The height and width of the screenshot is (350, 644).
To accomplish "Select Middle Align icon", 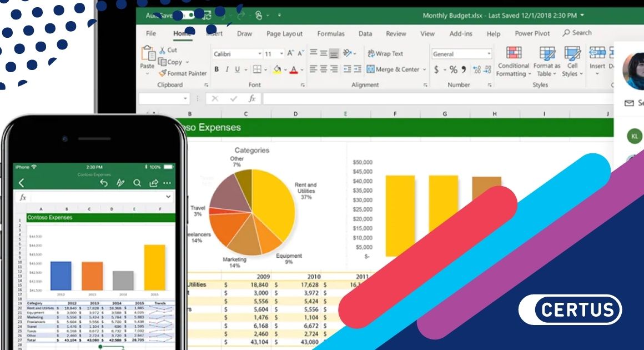I will point(324,53).
